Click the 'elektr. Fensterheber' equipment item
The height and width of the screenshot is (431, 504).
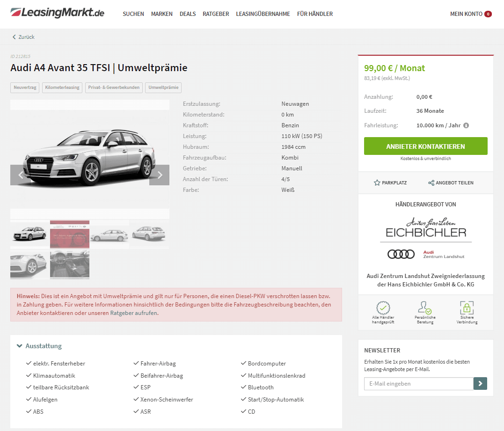tap(59, 364)
